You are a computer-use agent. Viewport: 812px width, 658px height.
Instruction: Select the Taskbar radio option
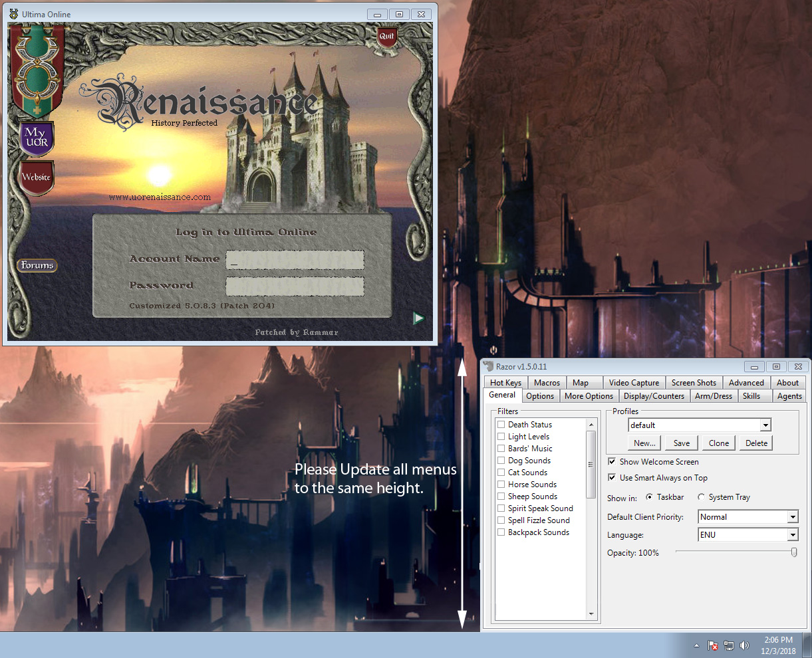[x=650, y=497]
